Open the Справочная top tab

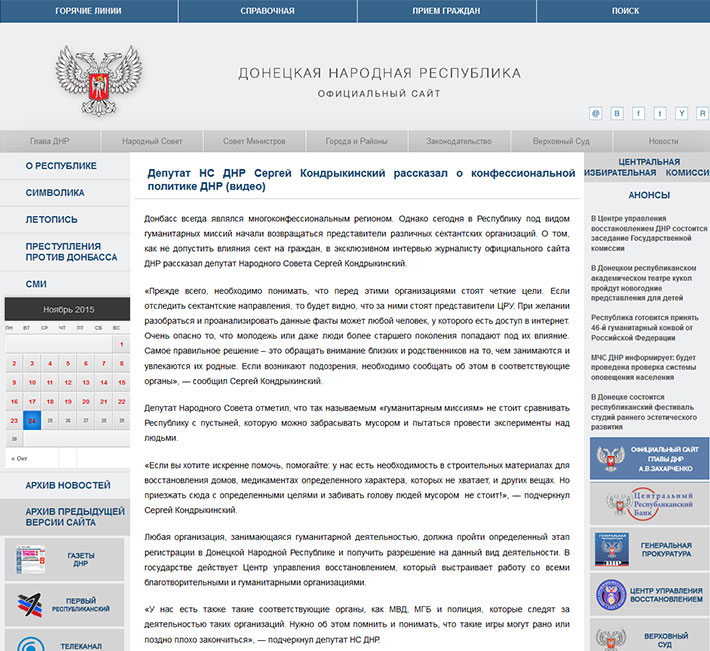pos(268,11)
